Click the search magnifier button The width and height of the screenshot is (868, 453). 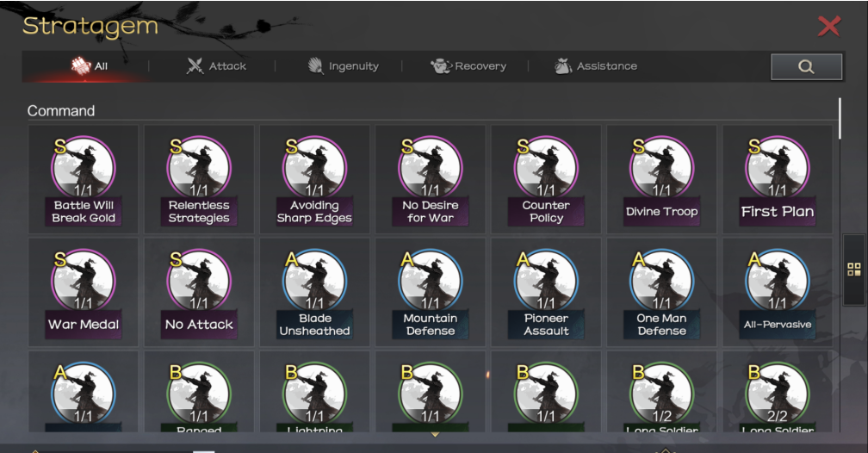(x=806, y=66)
